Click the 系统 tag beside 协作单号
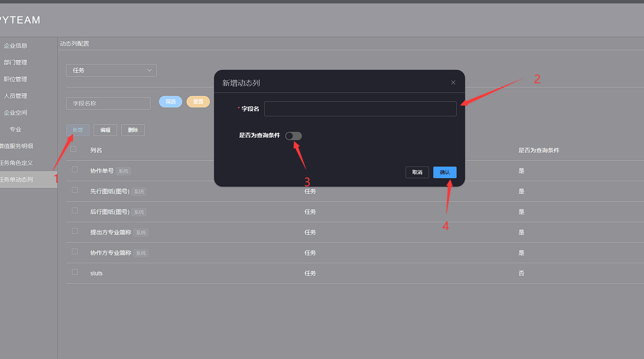 [123, 171]
